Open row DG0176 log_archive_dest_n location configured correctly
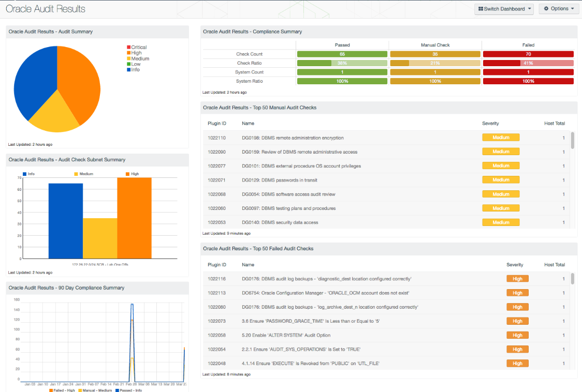 coord(387,307)
